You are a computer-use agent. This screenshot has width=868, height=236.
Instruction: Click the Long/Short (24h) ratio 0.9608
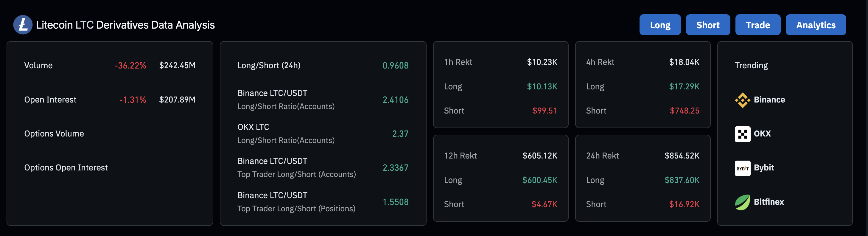[x=395, y=65]
